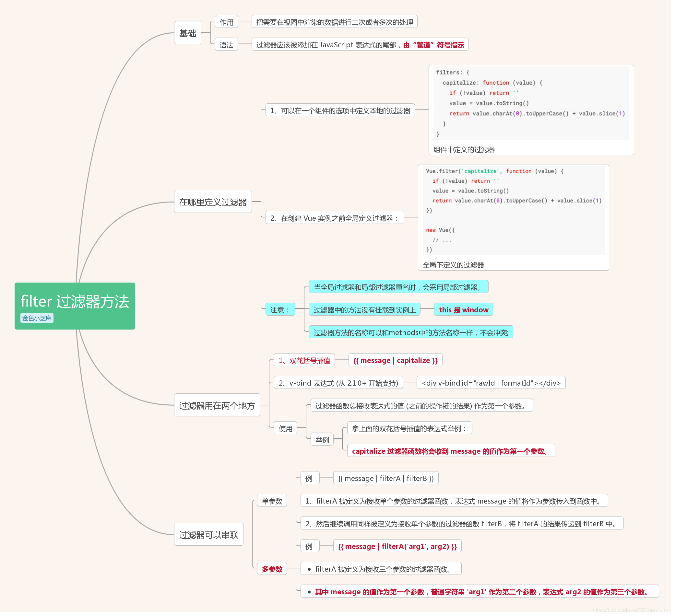The image size is (675, 616).
Task: Click the 语法 sub-node
Action: (226, 44)
